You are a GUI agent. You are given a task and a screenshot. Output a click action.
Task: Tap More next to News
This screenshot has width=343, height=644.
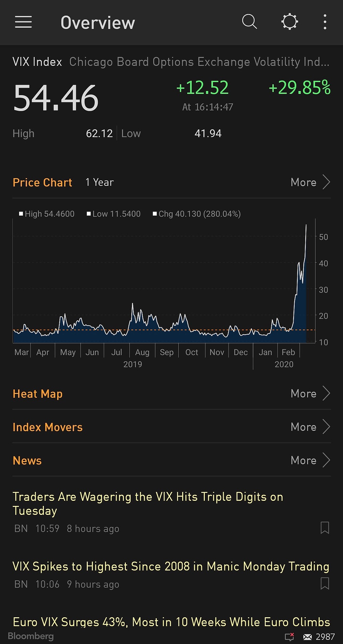303,460
